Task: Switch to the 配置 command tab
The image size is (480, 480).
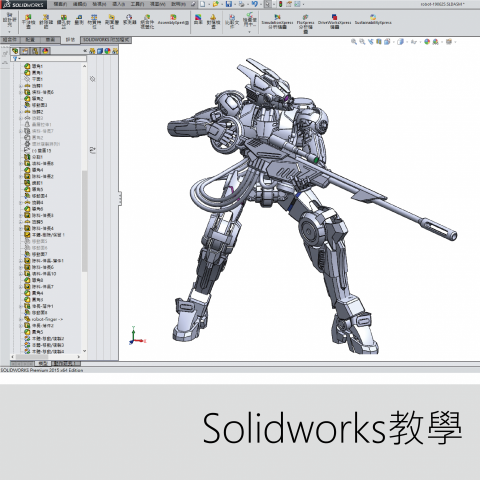Action: (x=30, y=40)
